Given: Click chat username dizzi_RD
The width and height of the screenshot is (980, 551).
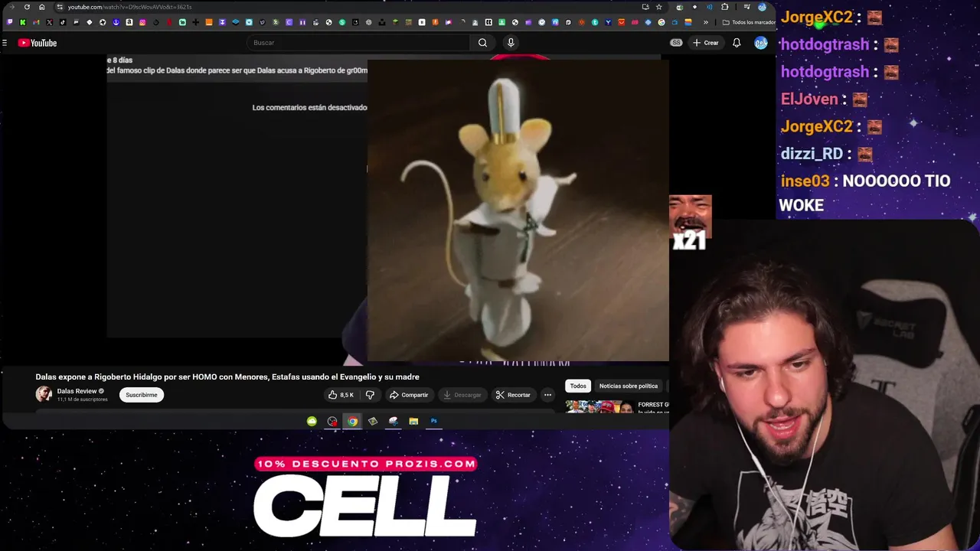Looking at the screenshot, I should (x=812, y=154).
